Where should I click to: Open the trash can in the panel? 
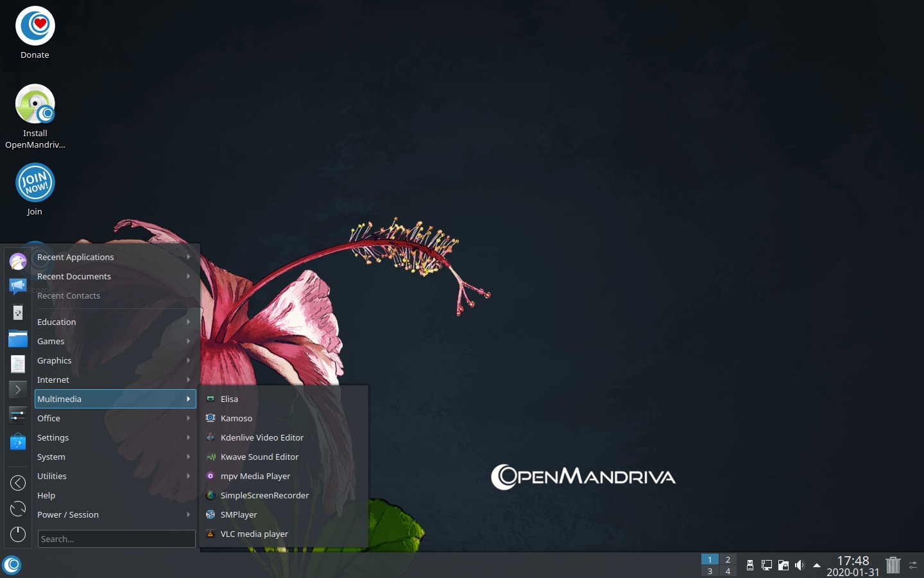[x=893, y=565]
